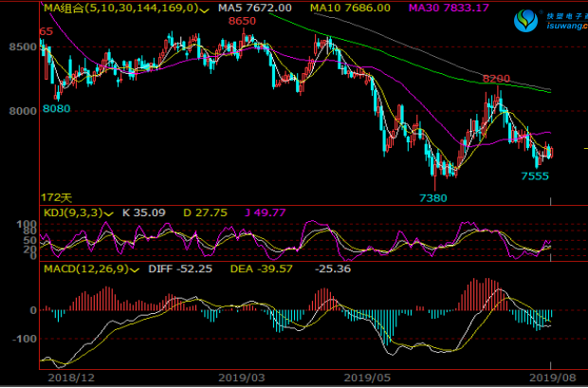Image resolution: width=588 pixels, height=388 pixels.
Task: Click the 2019/03 date axis label
Action: point(242,378)
